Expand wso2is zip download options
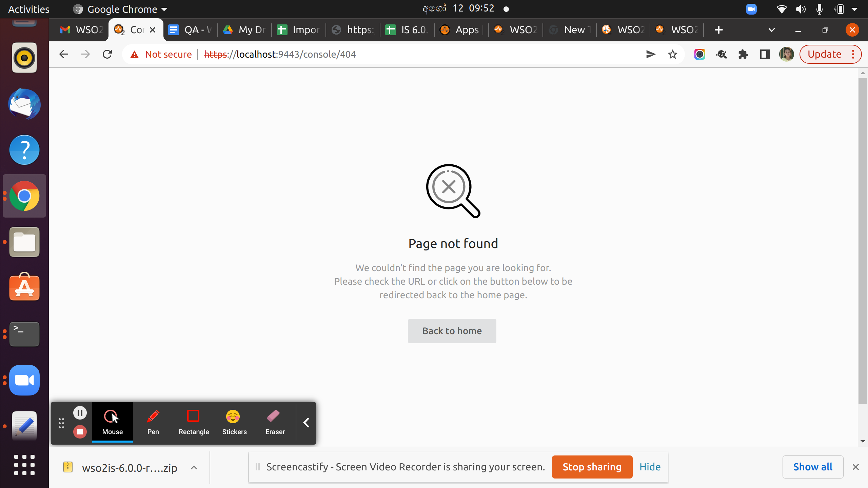The width and height of the screenshot is (868, 488). pyautogui.click(x=194, y=468)
